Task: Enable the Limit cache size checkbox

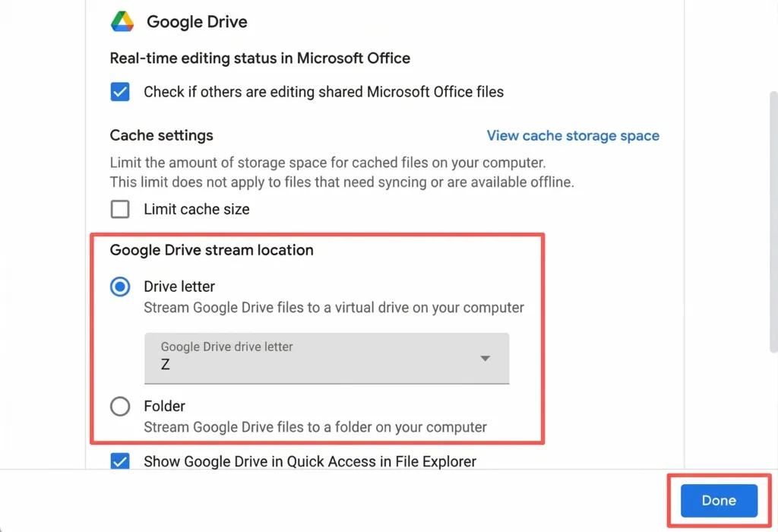Action: [120, 209]
